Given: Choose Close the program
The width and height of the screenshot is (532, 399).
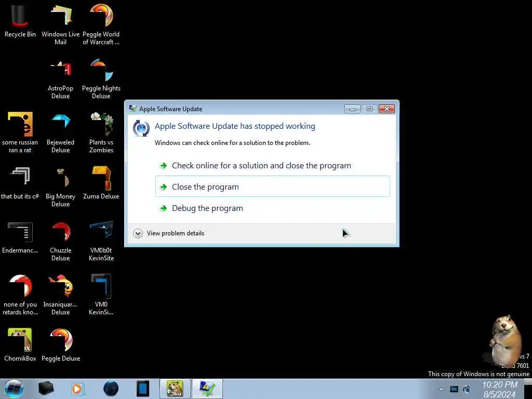Looking at the screenshot, I should pyautogui.click(x=273, y=187).
